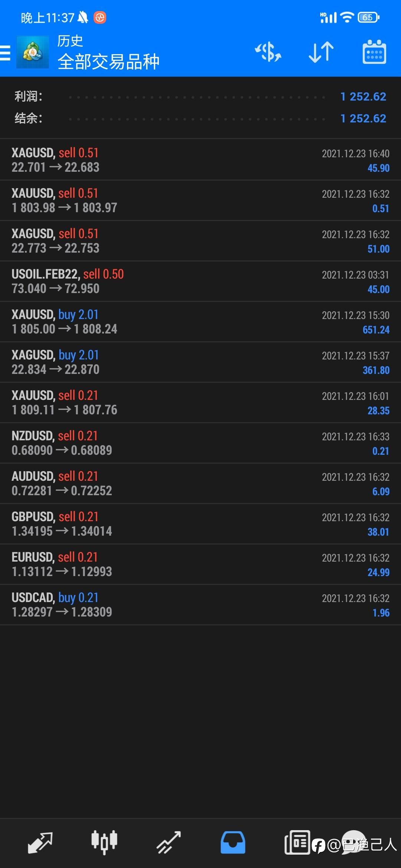The width and height of the screenshot is (401, 868).
Task: Open the hamburger side menu
Action: [5, 52]
